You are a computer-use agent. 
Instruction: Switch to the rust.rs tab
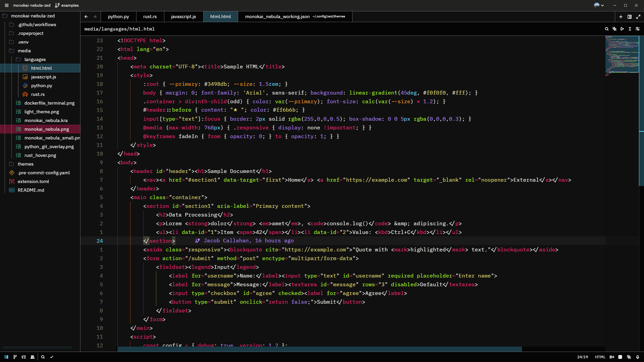pos(150,17)
